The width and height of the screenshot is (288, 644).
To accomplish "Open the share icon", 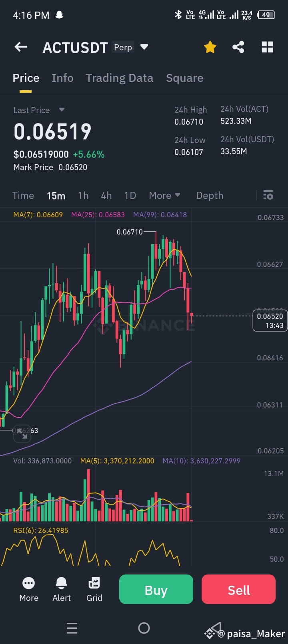I will [x=238, y=47].
